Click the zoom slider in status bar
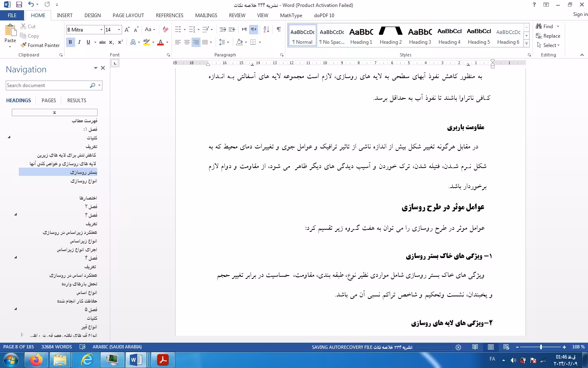This screenshot has height=368, width=588. (x=541, y=347)
